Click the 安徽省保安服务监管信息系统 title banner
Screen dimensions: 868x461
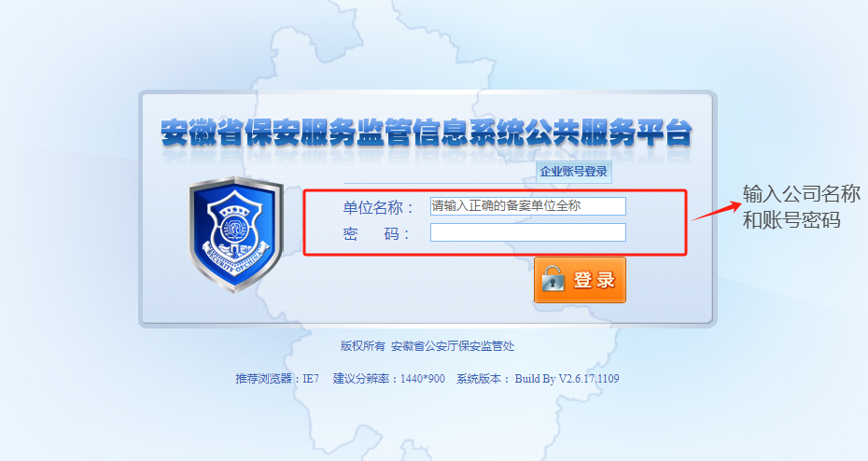click(x=427, y=133)
